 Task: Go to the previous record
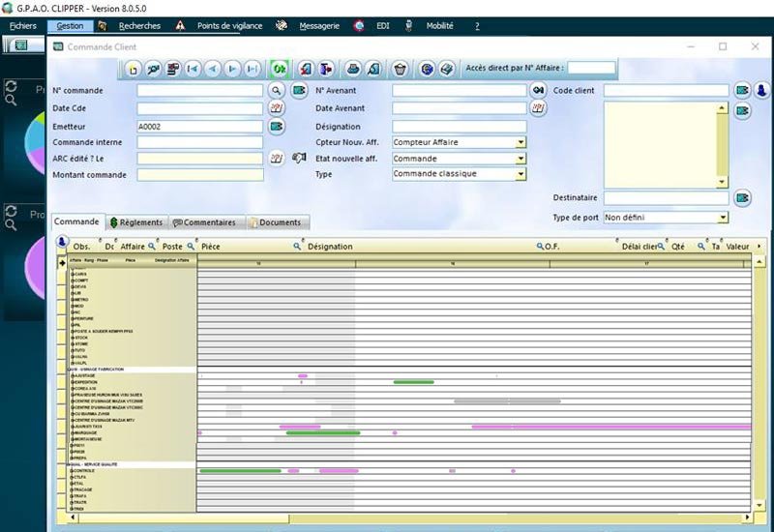pos(213,69)
